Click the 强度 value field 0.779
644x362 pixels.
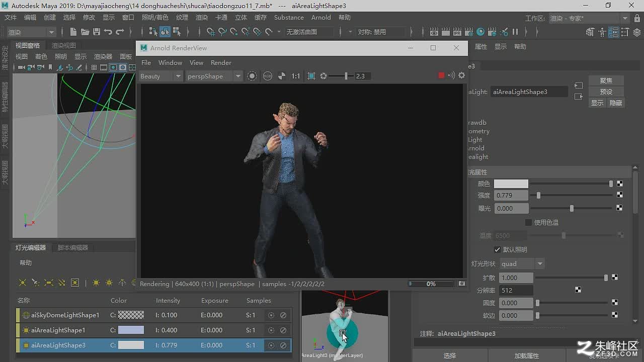[x=511, y=196]
